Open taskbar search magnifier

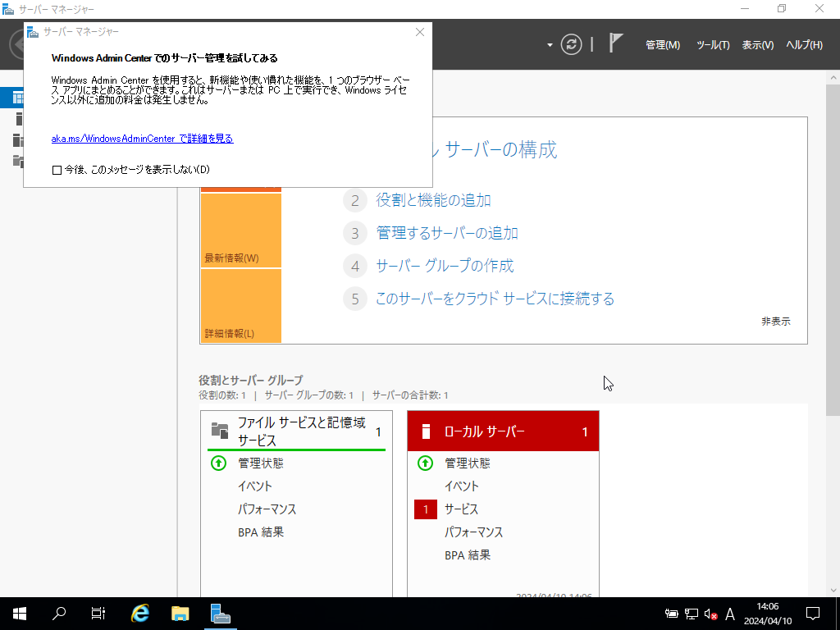[x=59, y=614]
